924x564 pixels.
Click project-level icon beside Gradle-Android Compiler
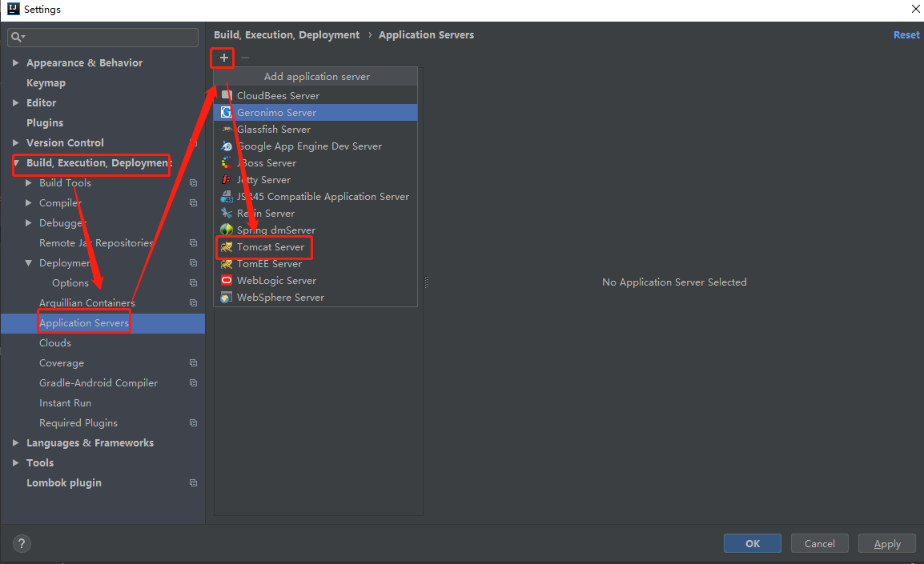click(193, 382)
